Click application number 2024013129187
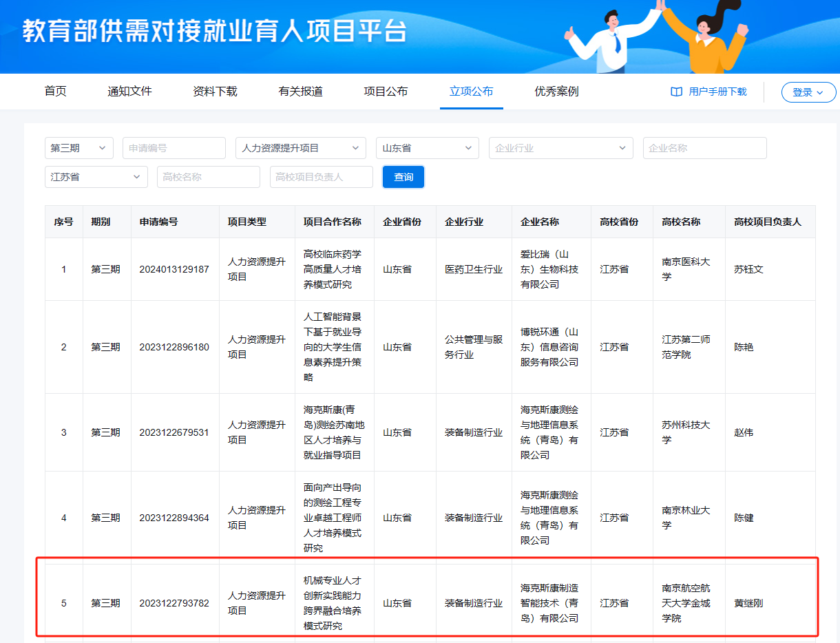 [174, 269]
